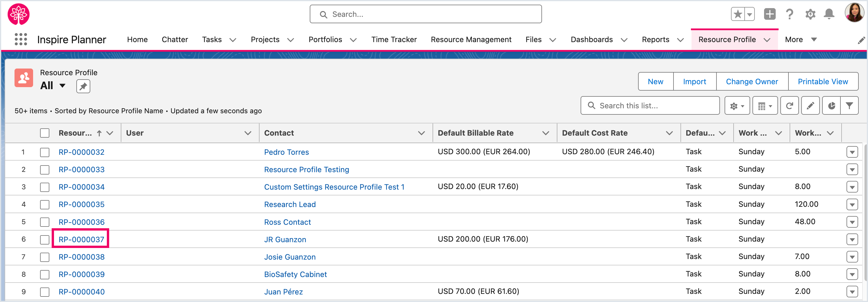868x302 pixels.
Task: Open the notifications bell
Action: pos(829,14)
